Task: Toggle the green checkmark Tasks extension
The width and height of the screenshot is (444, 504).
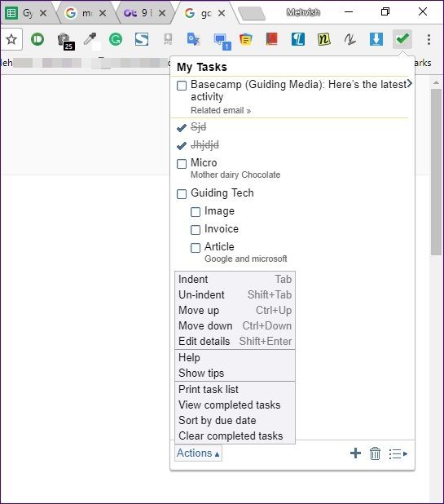Action: 402,39
